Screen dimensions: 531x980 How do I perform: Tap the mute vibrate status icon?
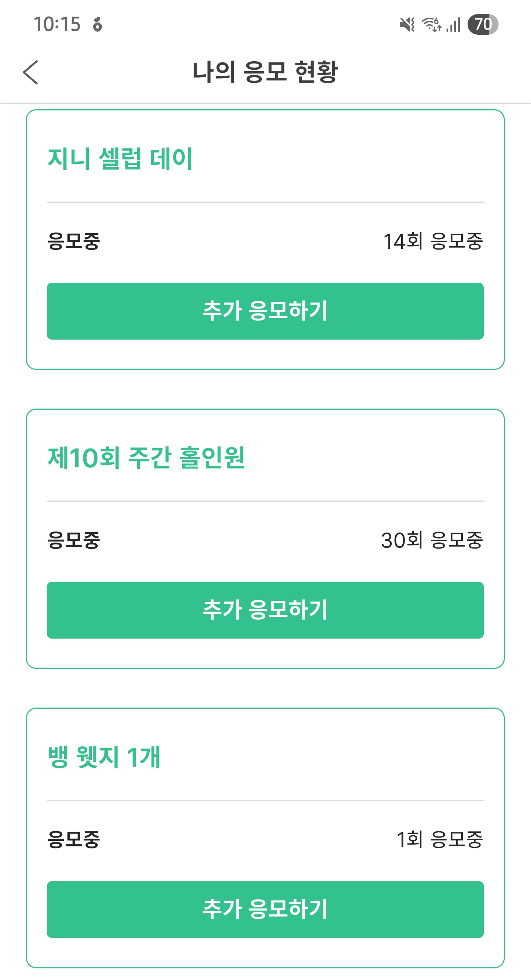click(407, 25)
